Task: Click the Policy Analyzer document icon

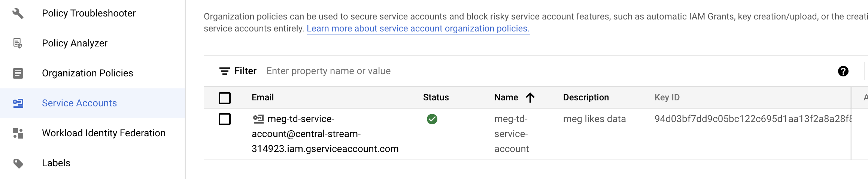Action: (x=18, y=43)
